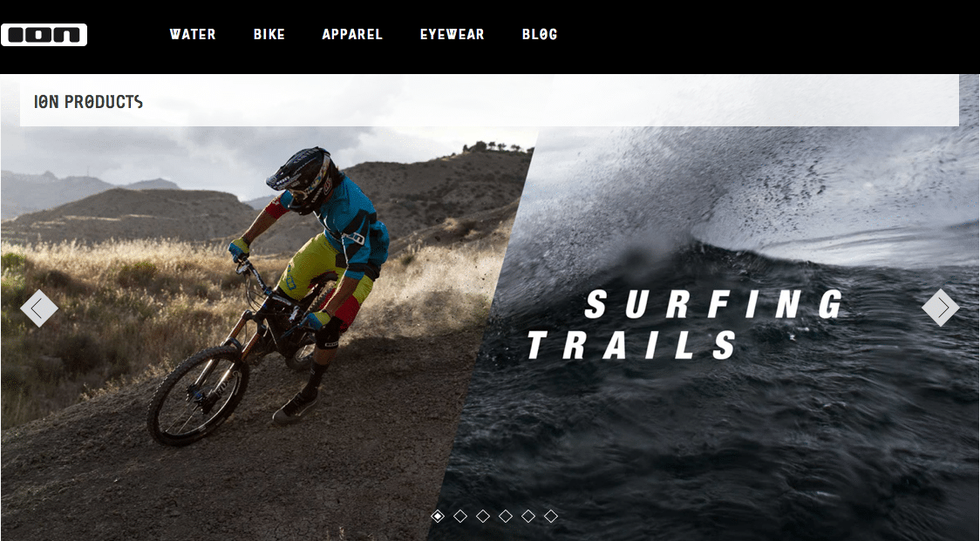Screen dimensions: 980x541
Task: Open the BIKE section
Action: tap(269, 34)
